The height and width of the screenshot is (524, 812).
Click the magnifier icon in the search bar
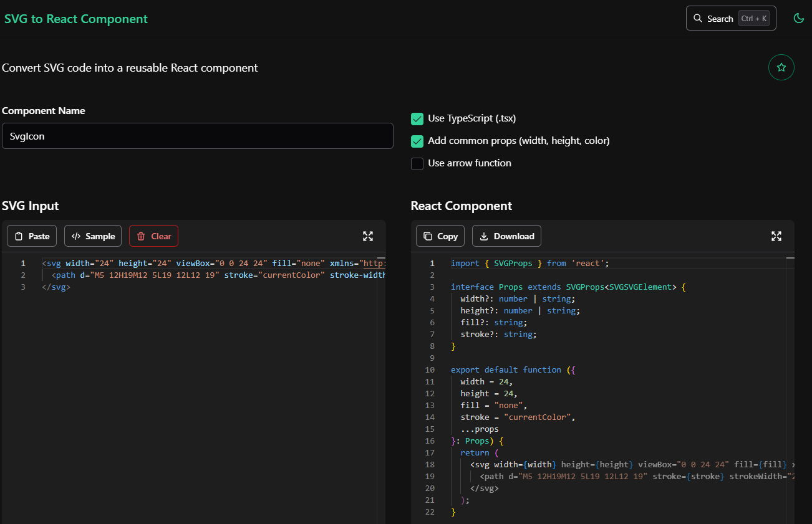[x=698, y=18]
